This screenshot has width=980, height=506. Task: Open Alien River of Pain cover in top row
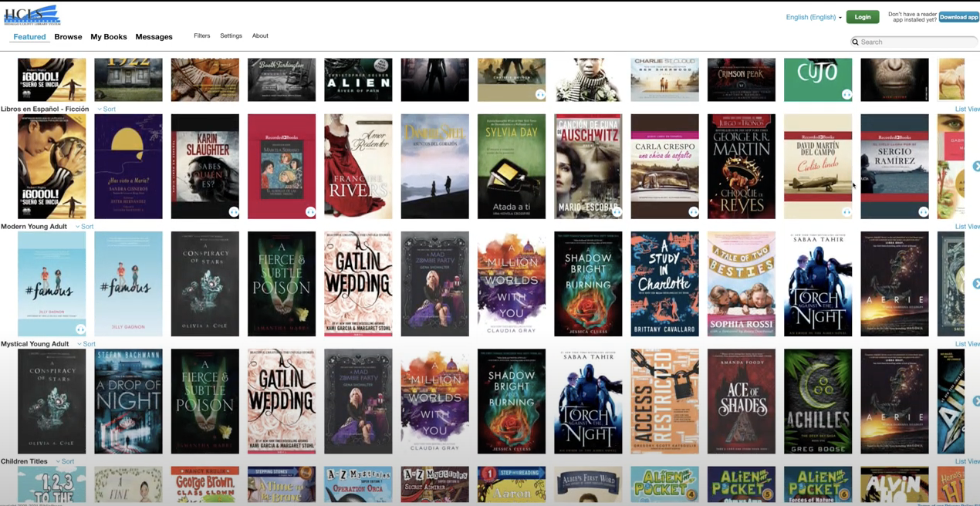click(x=358, y=79)
